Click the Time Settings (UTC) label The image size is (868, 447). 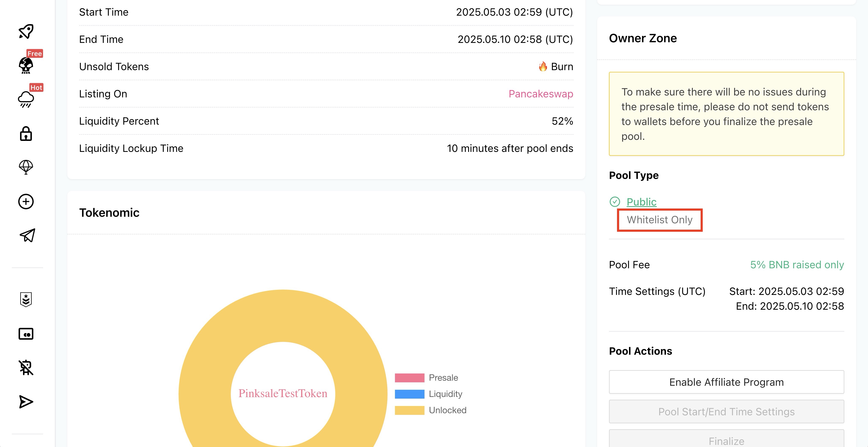tap(657, 291)
